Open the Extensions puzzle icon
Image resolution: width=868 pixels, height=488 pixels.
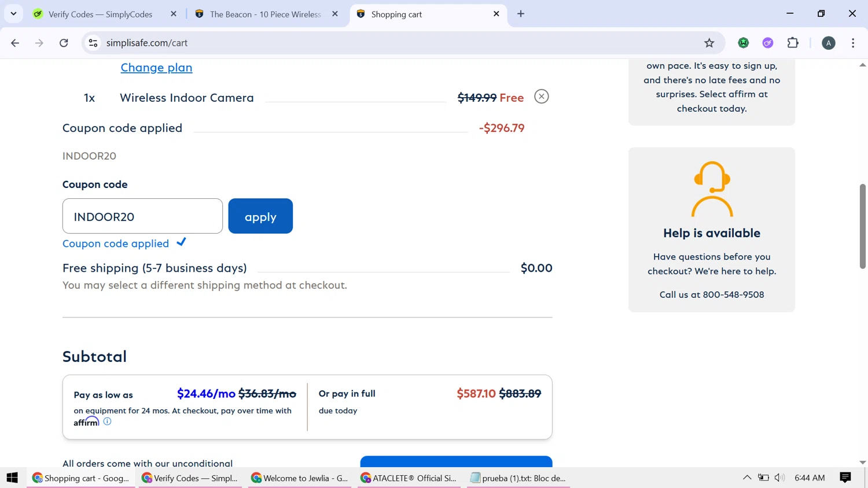pyautogui.click(x=793, y=43)
